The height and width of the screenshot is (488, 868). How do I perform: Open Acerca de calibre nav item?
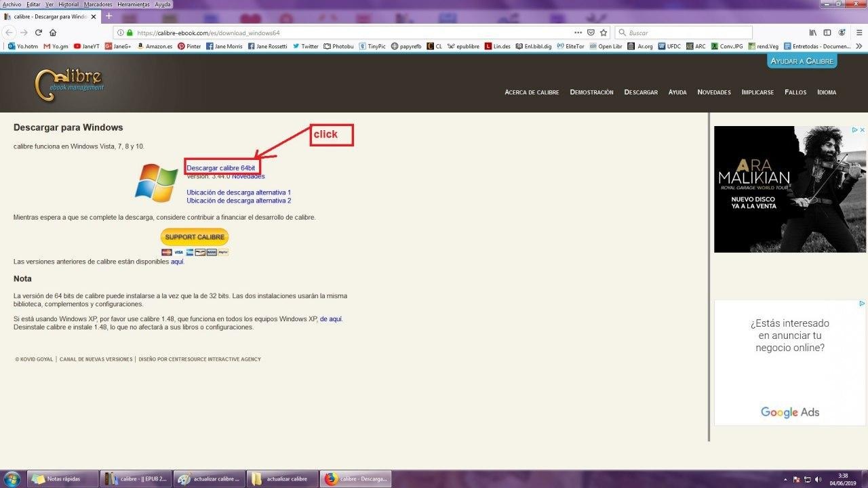(x=532, y=92)
